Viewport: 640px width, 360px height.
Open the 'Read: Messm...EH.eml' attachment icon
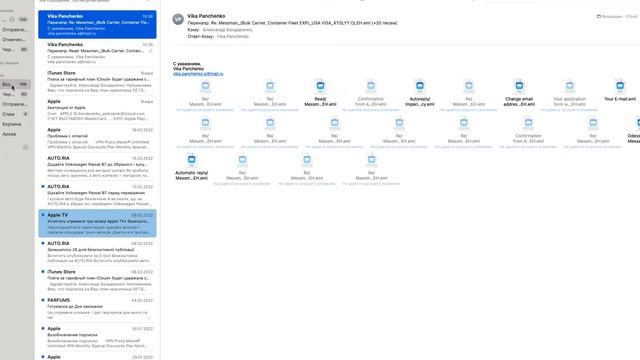coord(320,86)
